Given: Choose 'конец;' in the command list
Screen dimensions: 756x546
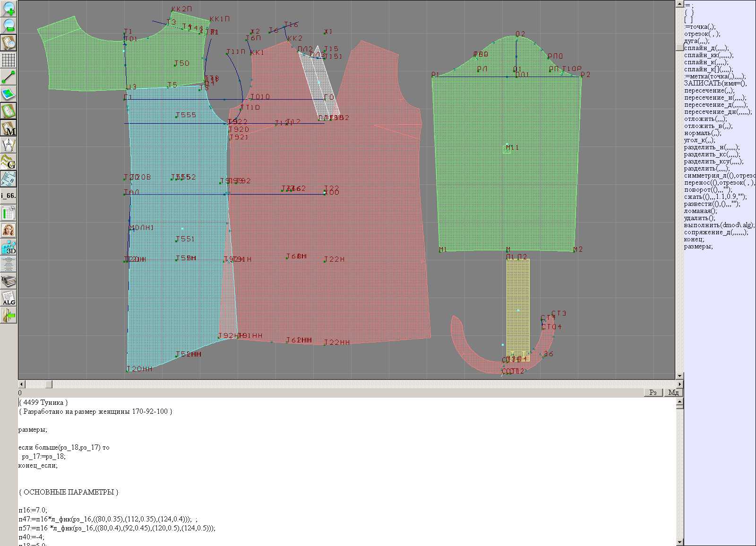Looking at the screenshot, I should coord(694,239).
